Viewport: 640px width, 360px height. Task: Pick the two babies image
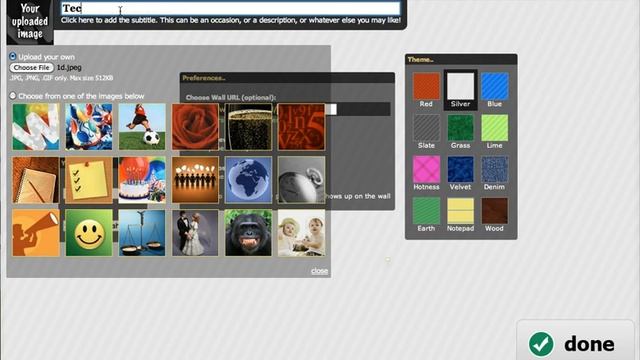coord(301,233)
